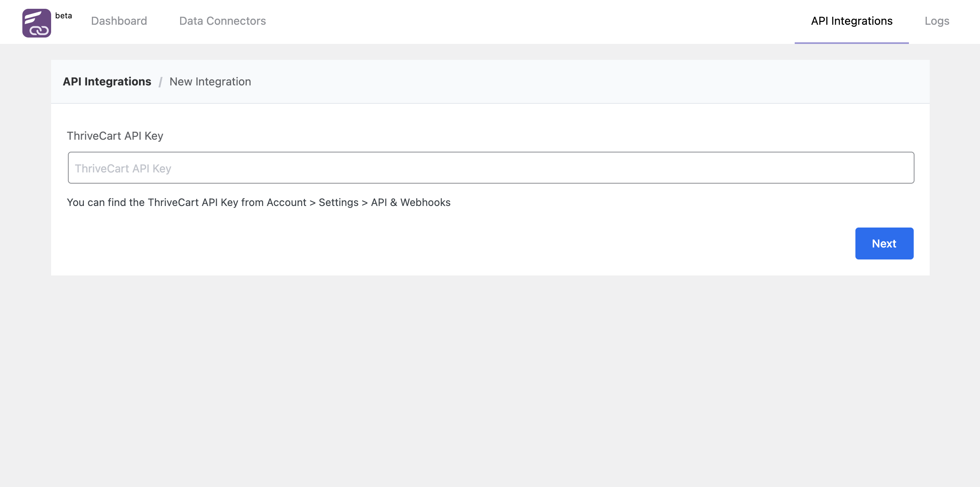Click the ThriveCart API Key label
This screenshot has width=980, height=487.
115,136
